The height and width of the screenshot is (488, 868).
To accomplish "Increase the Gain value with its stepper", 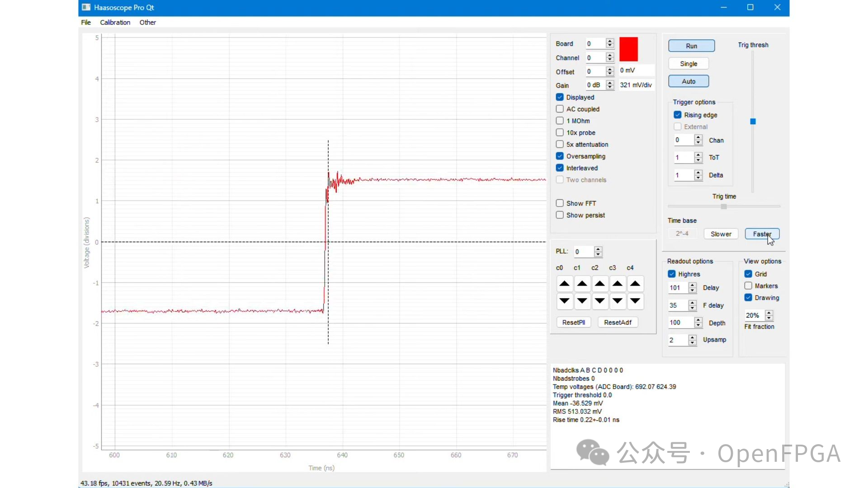I will pos(609,83).
